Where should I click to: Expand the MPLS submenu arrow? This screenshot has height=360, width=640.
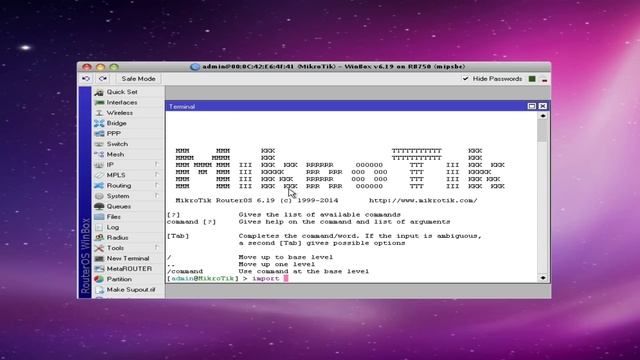[157, 175]
